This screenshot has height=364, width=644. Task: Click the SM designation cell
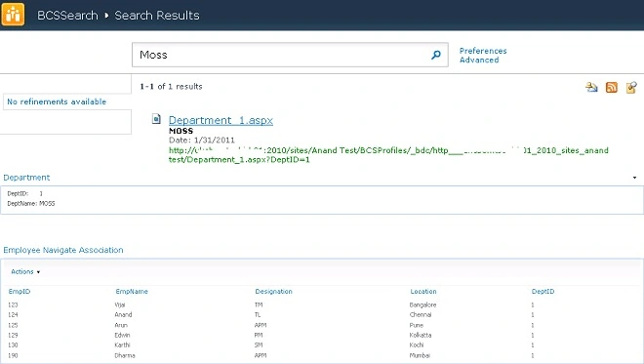pos(259,345)
